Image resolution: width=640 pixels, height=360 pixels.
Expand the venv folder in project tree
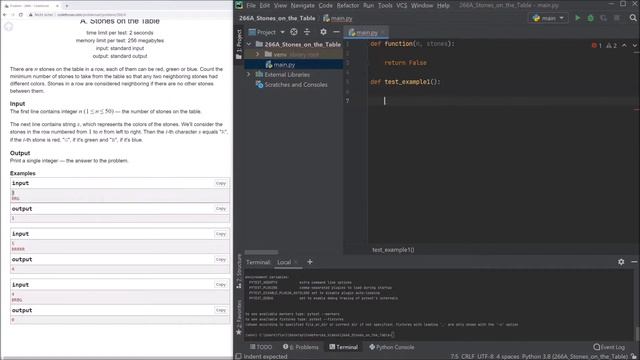tap(258, 54)
